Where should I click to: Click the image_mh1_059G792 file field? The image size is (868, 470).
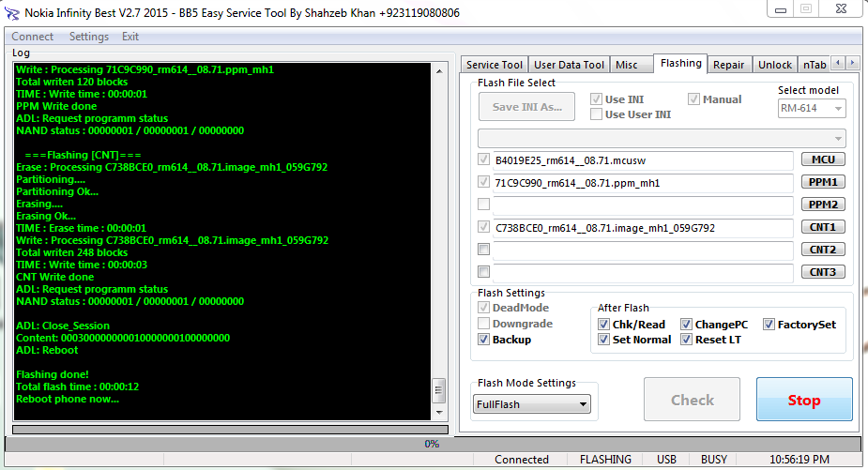pyautogui.click(x=643, y=228)
